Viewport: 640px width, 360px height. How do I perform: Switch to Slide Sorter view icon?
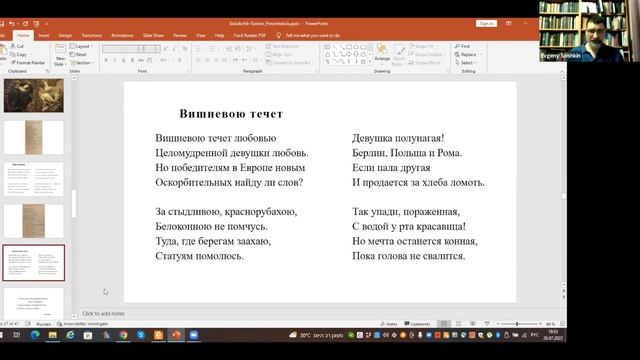point(458,324)
